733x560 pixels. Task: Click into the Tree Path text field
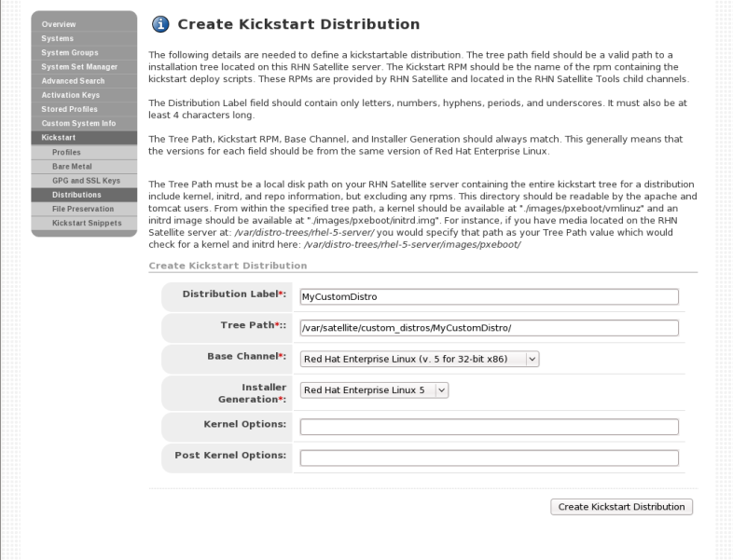(489, 327)
